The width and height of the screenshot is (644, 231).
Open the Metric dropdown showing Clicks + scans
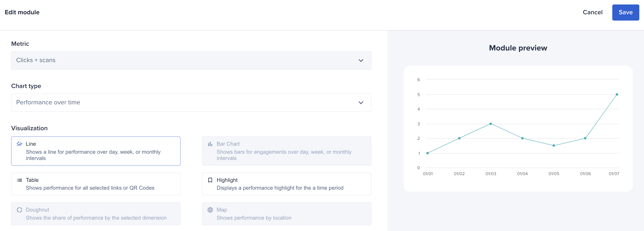pos(191,61)
